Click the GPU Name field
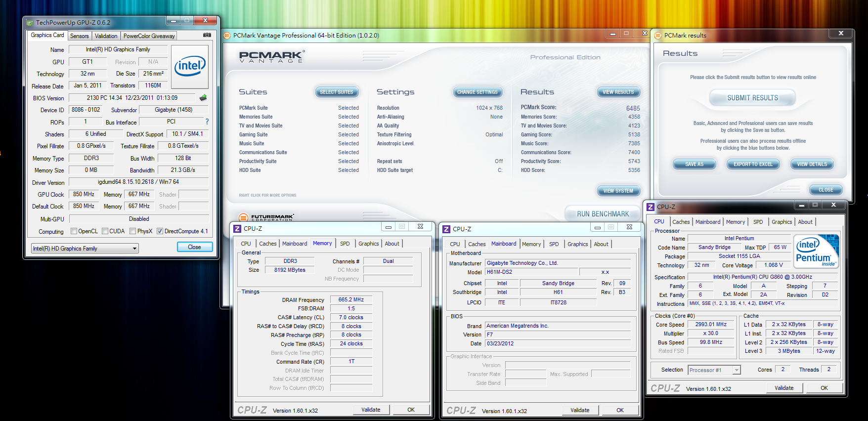Image resolution: width=868 pixels, height=421 pixels. (118, 49)
